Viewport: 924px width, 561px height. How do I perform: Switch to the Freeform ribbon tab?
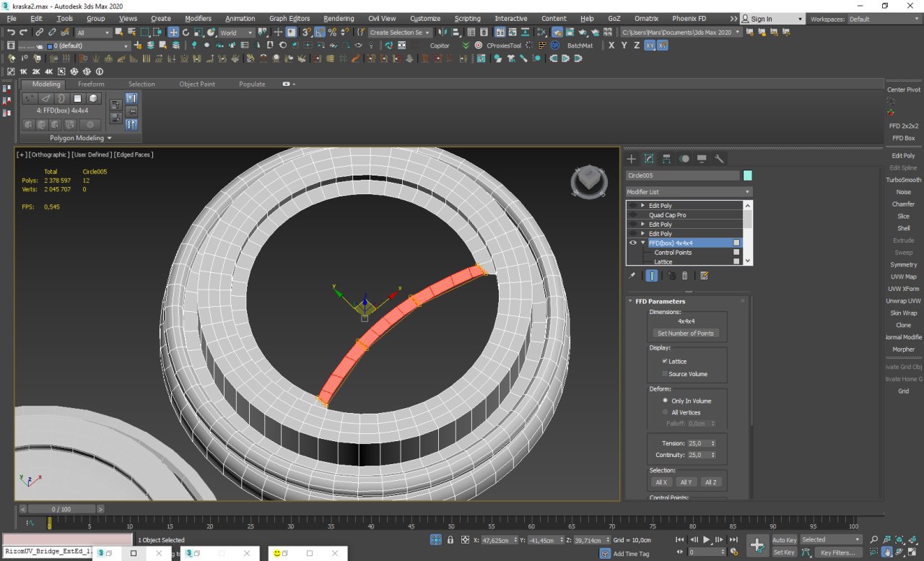(91, 84)
